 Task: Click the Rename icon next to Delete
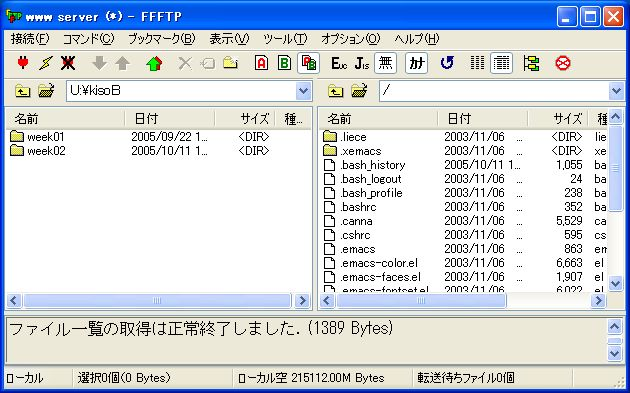coord(208,63)
